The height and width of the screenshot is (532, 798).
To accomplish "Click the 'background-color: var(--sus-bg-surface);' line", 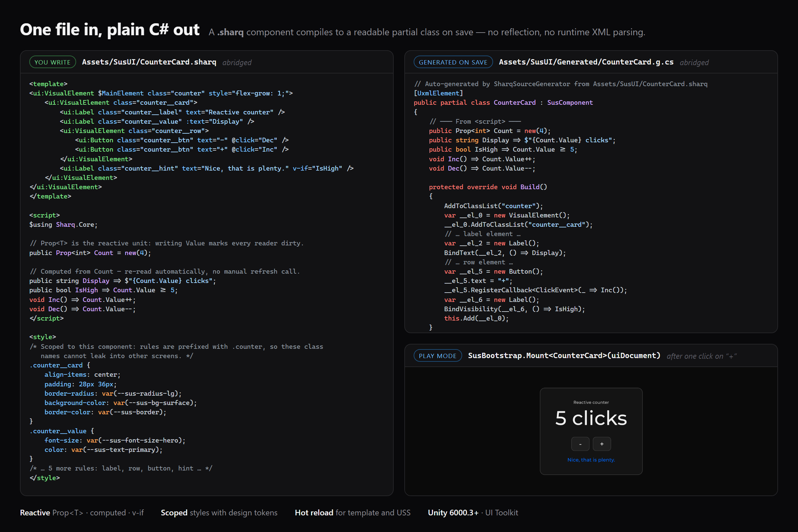I will (121, 403).
